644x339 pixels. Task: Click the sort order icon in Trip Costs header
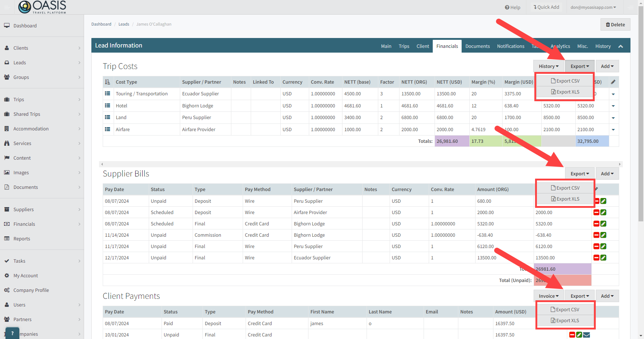107,82
